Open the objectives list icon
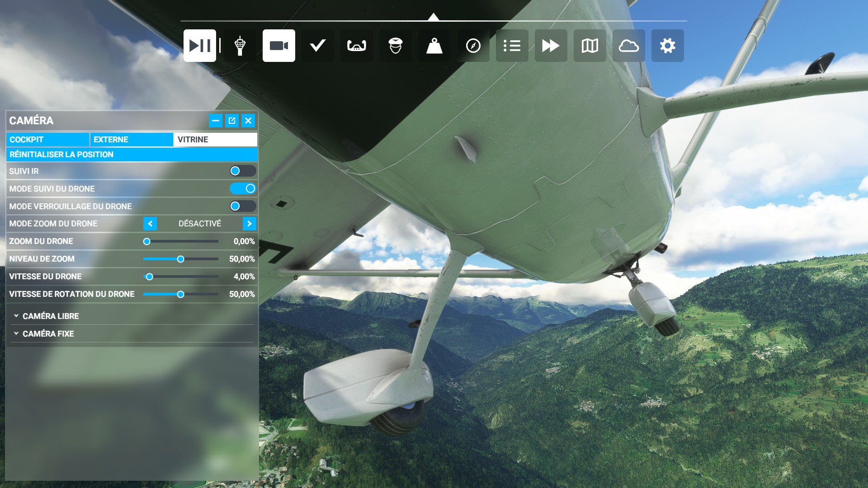Screen dimensions: 868x488 click(512, 46)
